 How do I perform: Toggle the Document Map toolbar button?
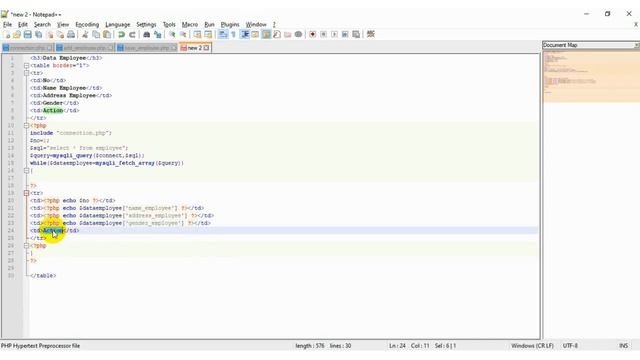point(266,35)
